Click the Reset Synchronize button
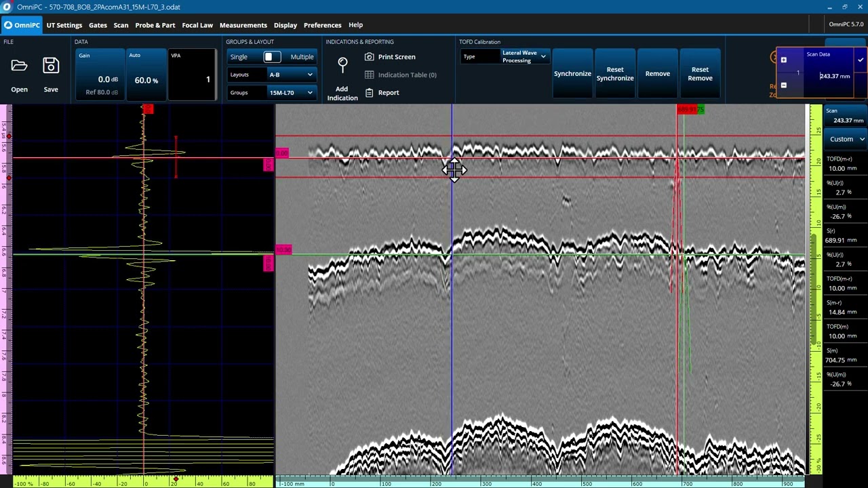This screenshot has width=868, height=488. point(615,74)
